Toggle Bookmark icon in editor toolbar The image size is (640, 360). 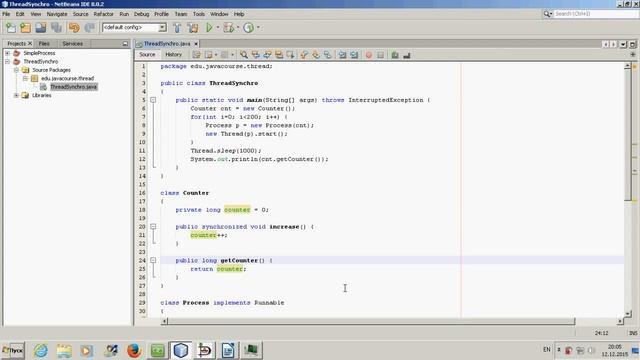point(328,55)
